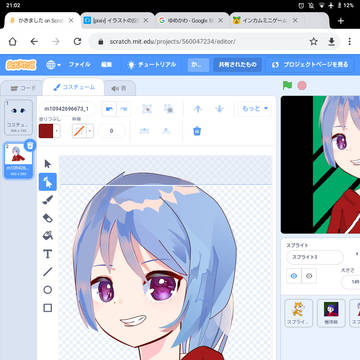The width and height of the screenshot is (360, 360).
Task: Click the Redo arrow in costume editor
Action: pyautogui.click(x=123, y=109)
